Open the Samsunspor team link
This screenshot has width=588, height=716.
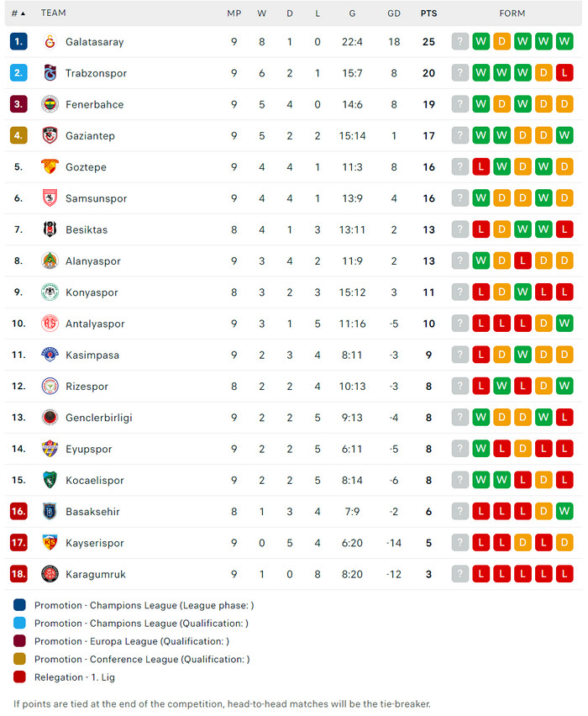tap(96, 198)
